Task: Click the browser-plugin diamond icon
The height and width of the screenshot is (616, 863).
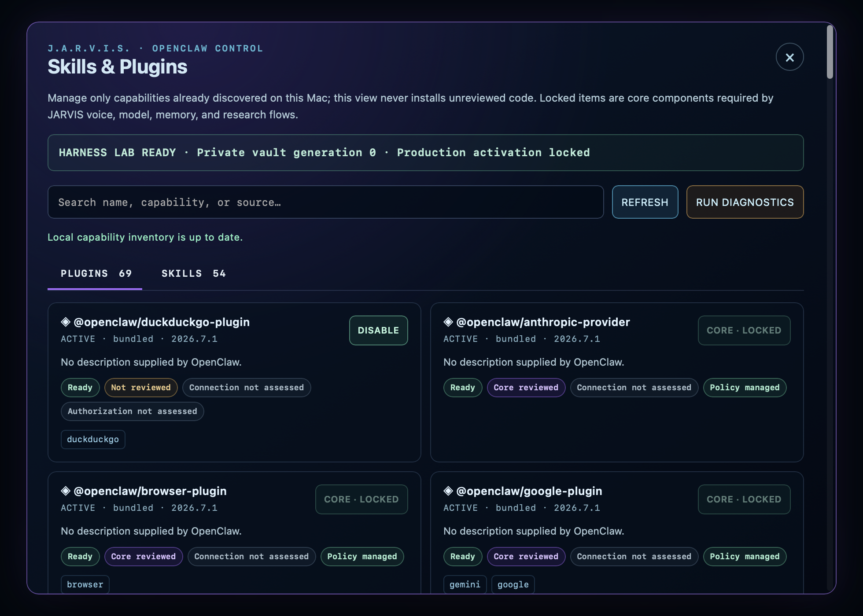Action: tap(66, 491)
